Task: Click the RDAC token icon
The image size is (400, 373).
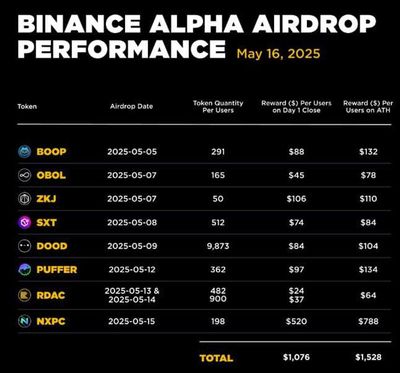Action: click(x=25, y=295)
